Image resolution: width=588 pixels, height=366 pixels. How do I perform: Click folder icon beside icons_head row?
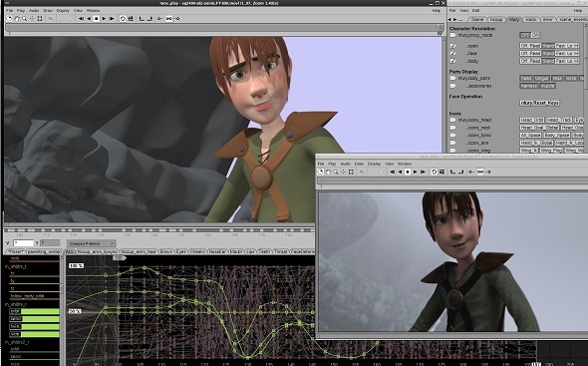453,120
